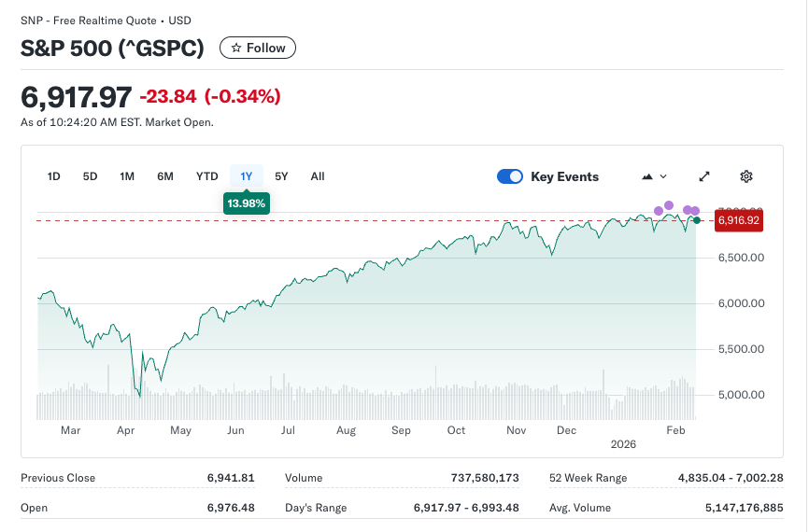Follow the S&P 500 index
The width and height of the screenshot is (809, 532).
[x=258, y=48]
